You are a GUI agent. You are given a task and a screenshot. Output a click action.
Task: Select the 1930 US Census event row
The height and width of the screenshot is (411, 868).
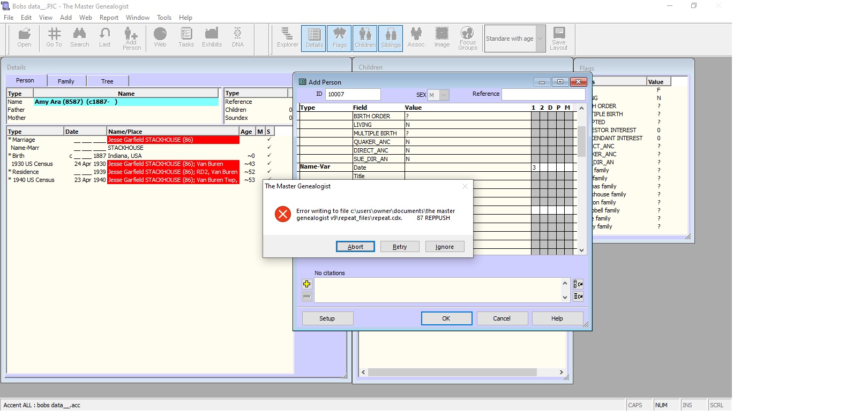tap(141, 164)
